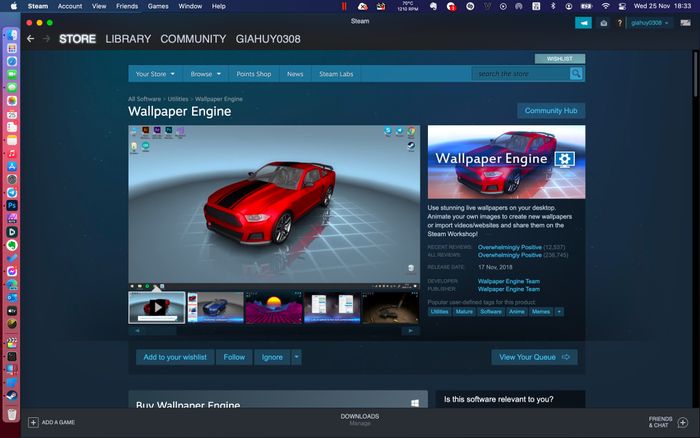This screenshot has width=700, height=438.
Task: Expand the Browse dropdown
Action: (205, 74)
